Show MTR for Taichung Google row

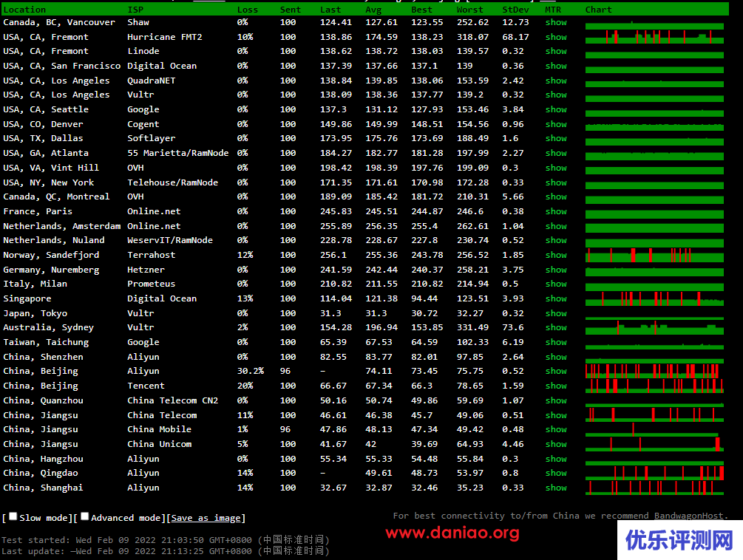[x=556, y=342]
